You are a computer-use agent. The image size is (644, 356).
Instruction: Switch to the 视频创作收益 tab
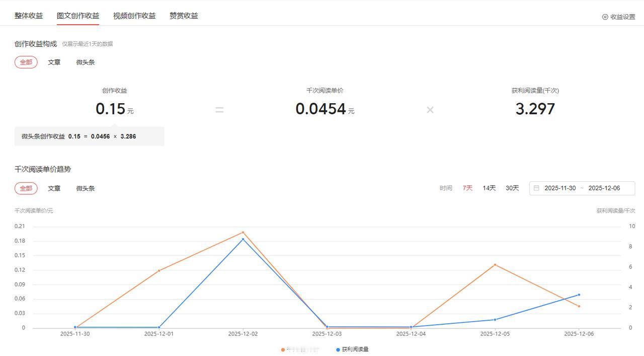point(133,16)
